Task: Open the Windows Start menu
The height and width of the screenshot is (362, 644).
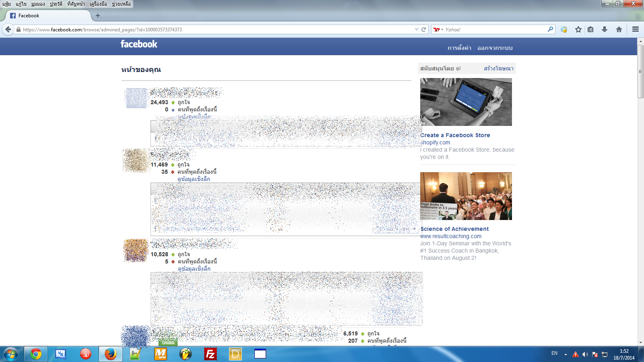Action: point(11,354)
